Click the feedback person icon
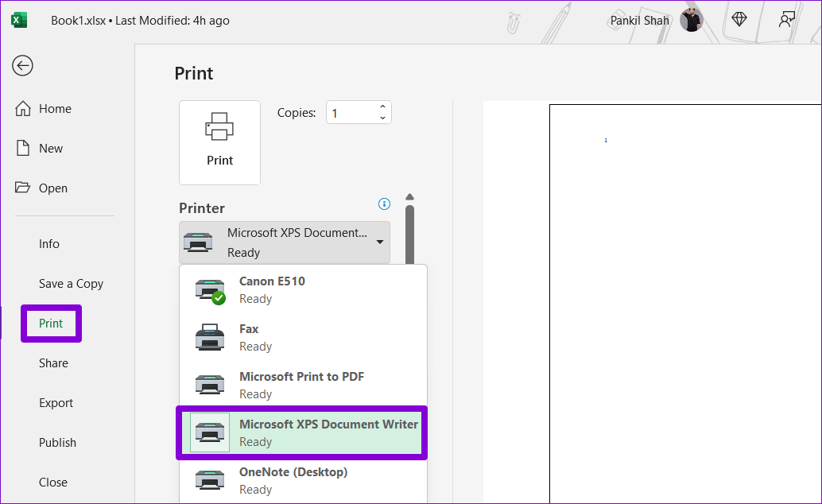The image size is (822, 504). pyautogui.click(x=786, y=20)
